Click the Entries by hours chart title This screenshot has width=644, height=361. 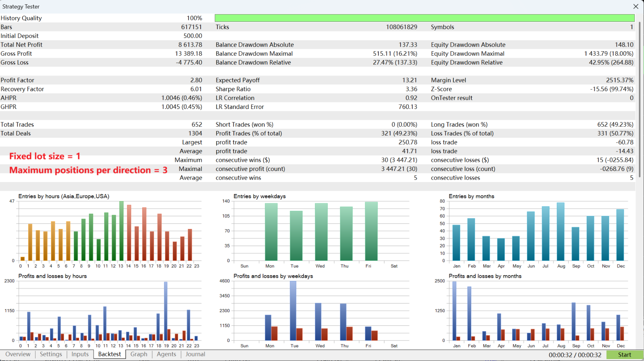coord(64,196)
